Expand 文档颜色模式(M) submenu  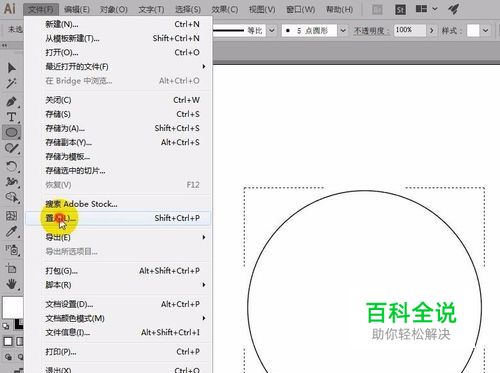(118, 318)
